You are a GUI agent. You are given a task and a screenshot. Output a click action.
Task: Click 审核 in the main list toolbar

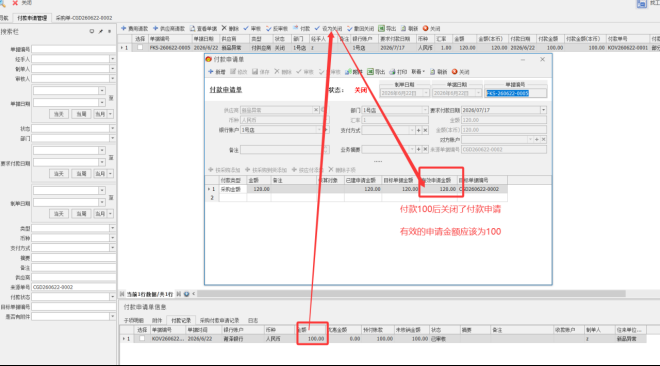click(x=252, y=28)
